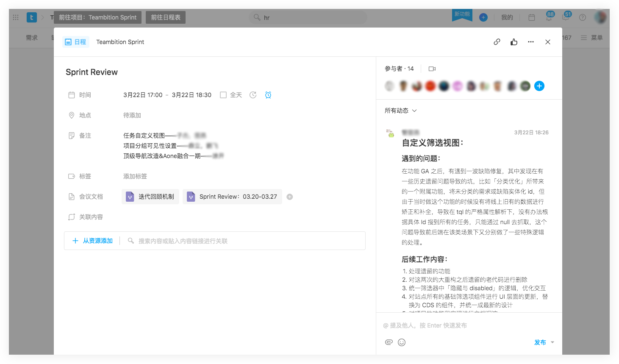Click the 前往日程表 button

[166, 17]
